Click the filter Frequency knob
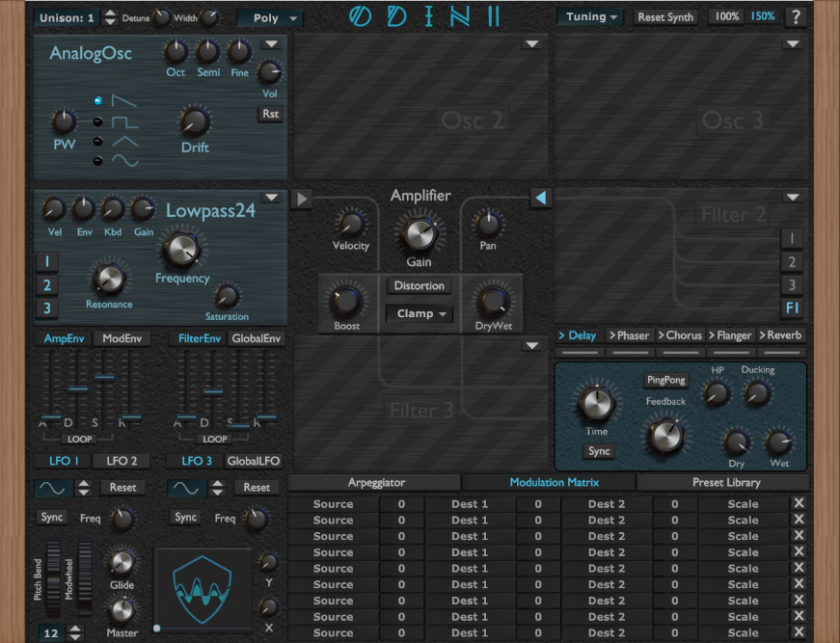 181,251
